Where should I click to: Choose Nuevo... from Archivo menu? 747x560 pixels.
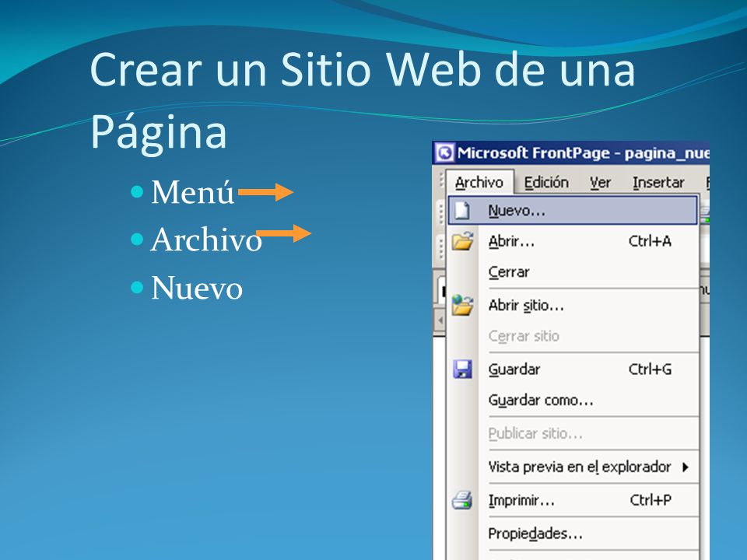click(x=573, y=211)
